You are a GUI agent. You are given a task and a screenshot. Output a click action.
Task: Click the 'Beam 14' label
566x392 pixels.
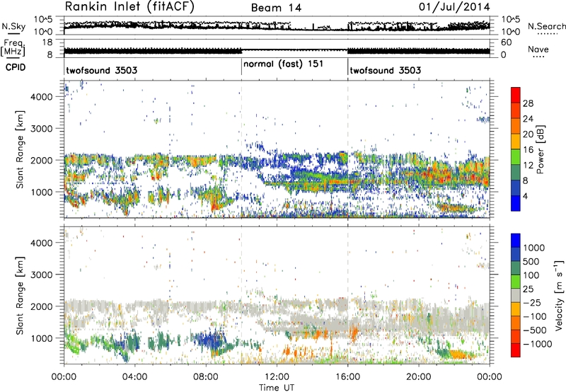[276, 8]
